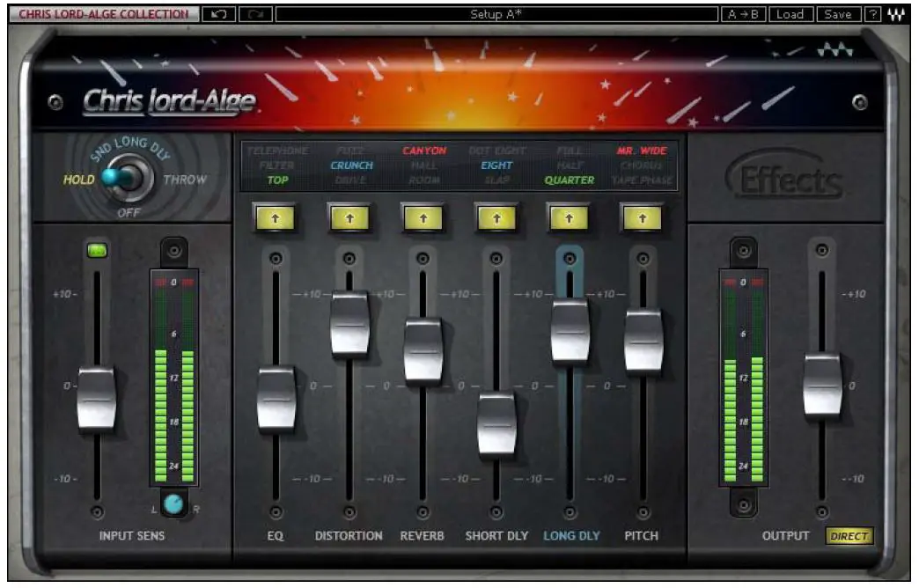Toggle the Reverb arrow activation button
919x588 pixels.
(422, 217)
